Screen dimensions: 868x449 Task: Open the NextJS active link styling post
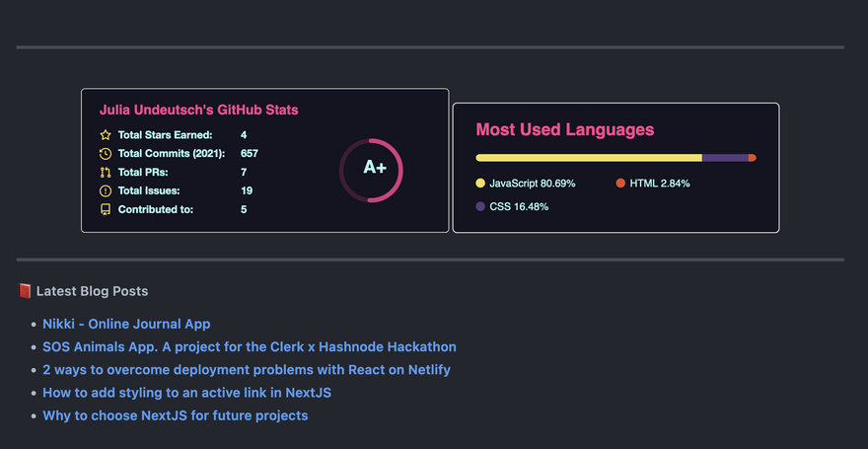(x=186, y=393)
